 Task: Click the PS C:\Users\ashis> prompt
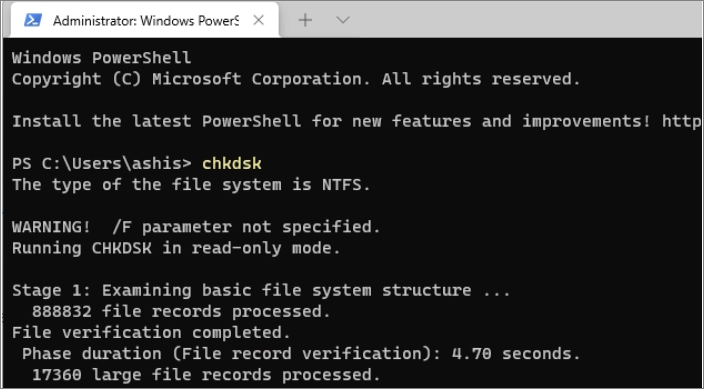(x=102, y=163)
